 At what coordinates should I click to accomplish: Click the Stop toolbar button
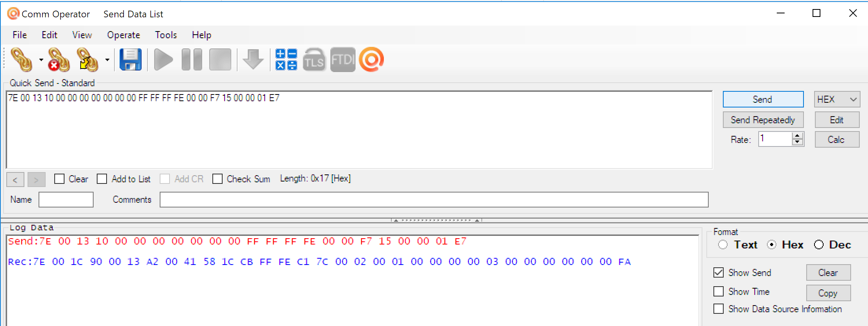220,60
